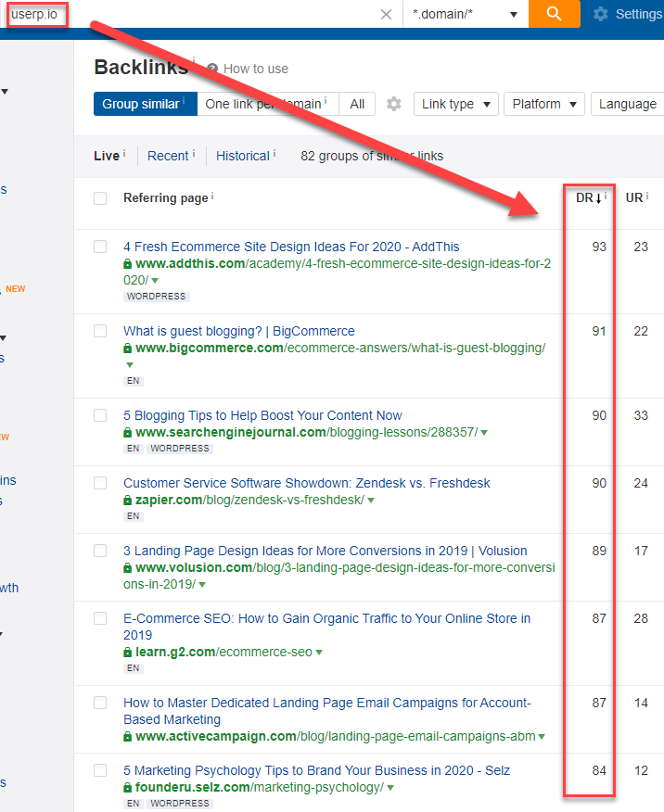
Task: Click the Settings label in top bar
Action: coord(639,14)
